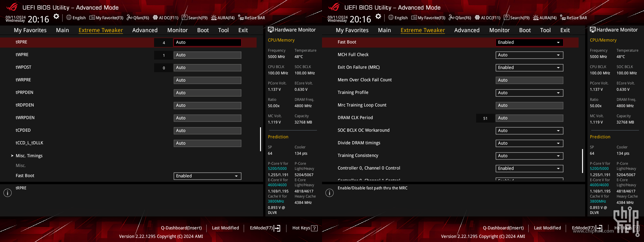Click the info icon beside the tRPRE description
The image size is (644, 242).
pyautogui.click(x=8, y=193)
